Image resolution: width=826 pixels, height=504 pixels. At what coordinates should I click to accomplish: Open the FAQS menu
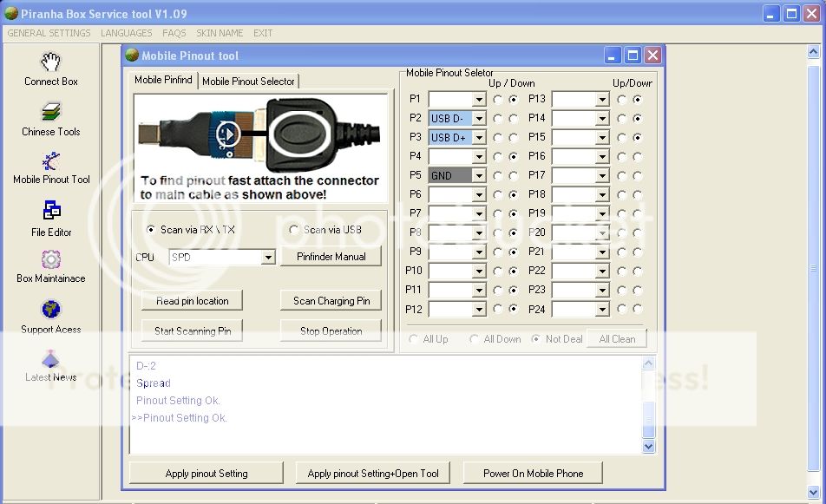point(174,33)
